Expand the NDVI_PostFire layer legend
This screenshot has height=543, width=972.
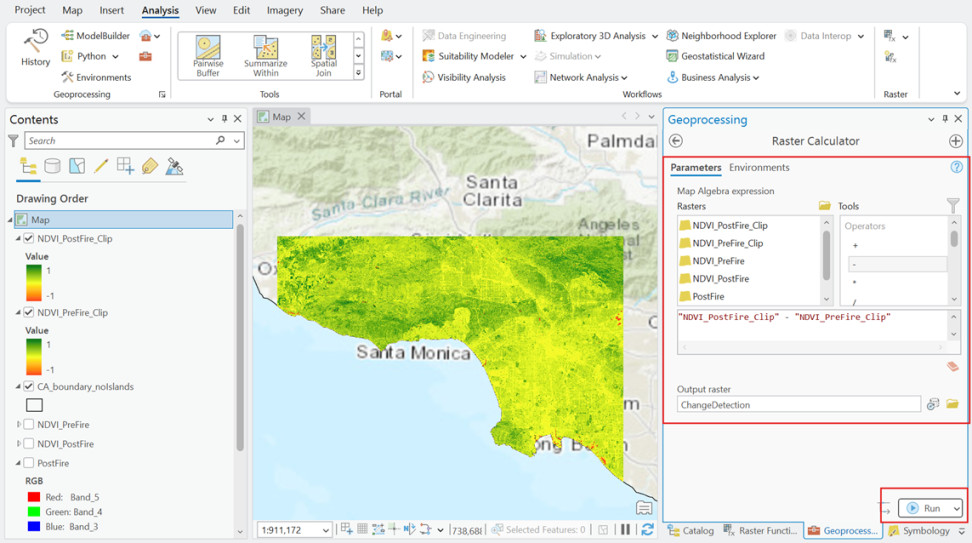tap(19, 444)
